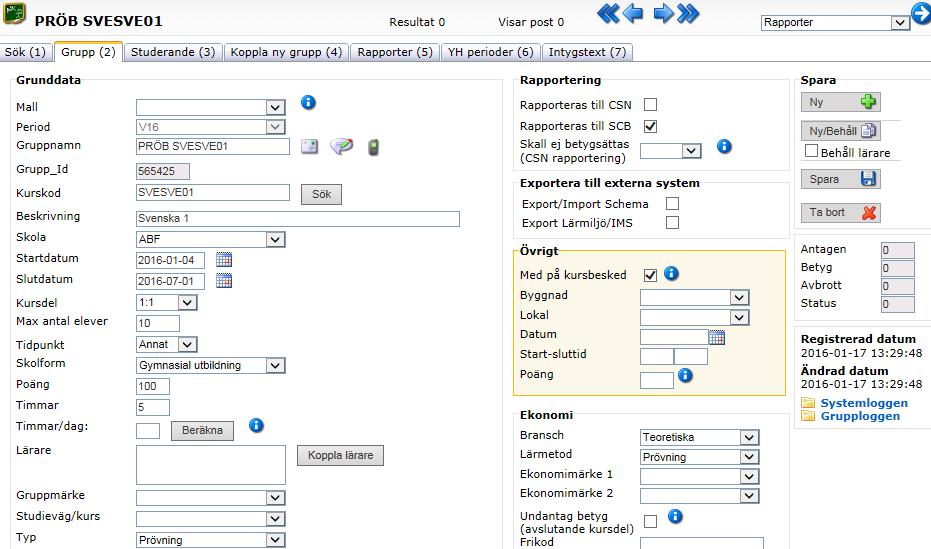Image resolution: width=931 pixels, height=549 pixels.
Task: Click the Sök button beside Kurskod
Action: click(x=321, y=194)
